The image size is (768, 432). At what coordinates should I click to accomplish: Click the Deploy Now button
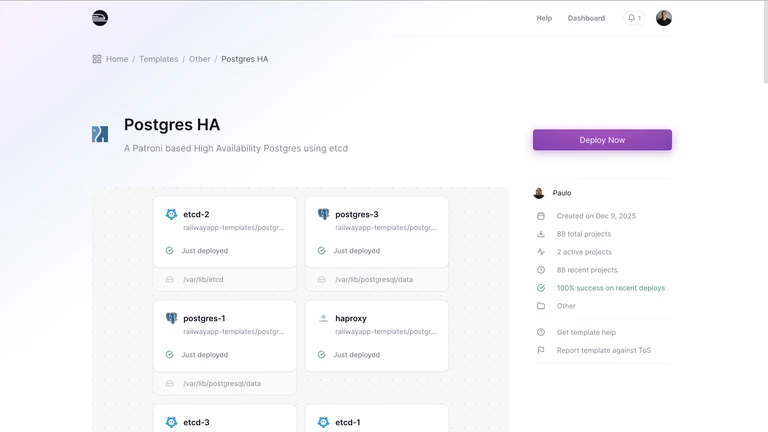coord(602,140)
